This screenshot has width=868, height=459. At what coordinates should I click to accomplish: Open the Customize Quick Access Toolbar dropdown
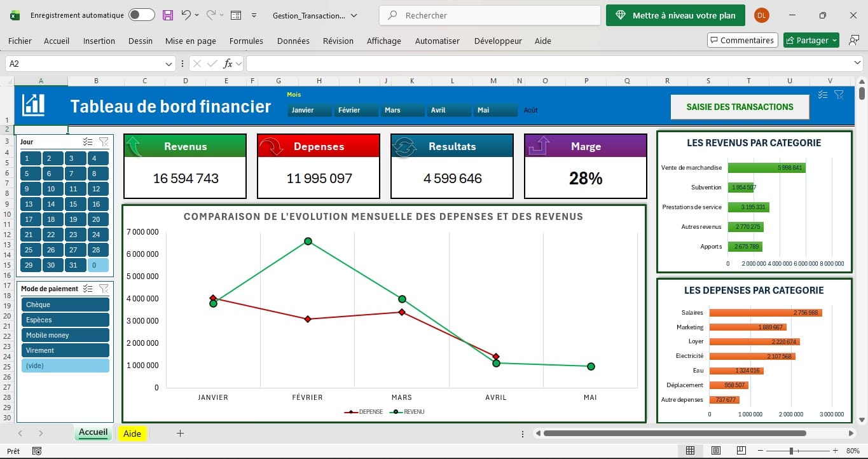[254, 15]
